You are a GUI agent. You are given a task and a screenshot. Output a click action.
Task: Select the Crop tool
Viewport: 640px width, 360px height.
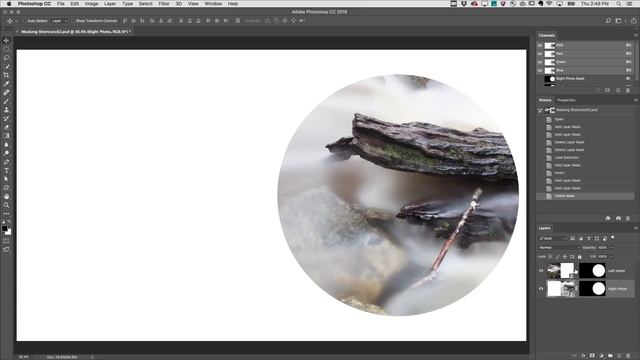pos(6,75)
